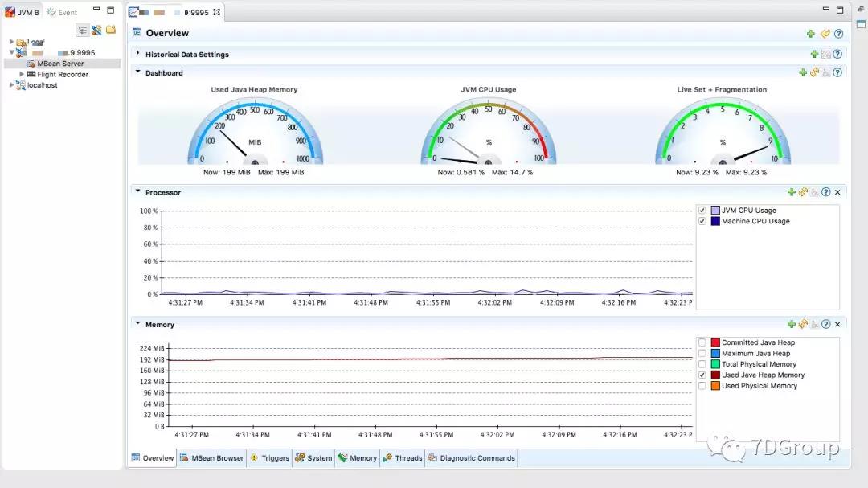Add attribute with Processor's green plus

coord(791,192)
